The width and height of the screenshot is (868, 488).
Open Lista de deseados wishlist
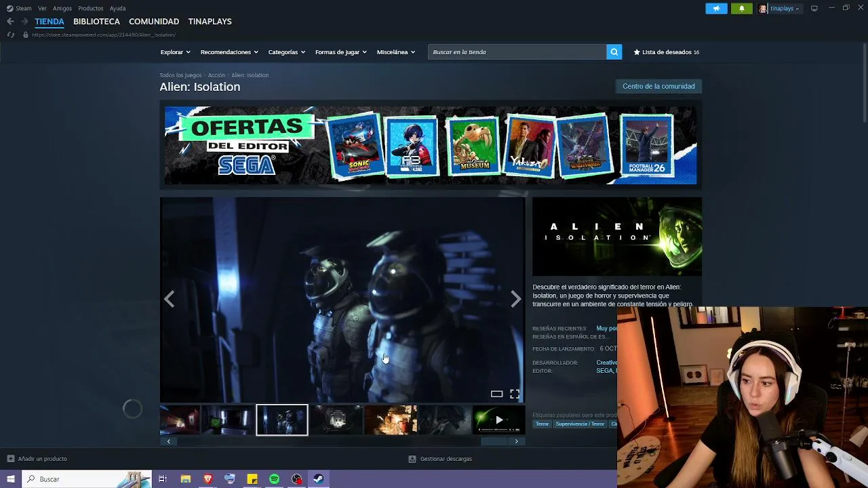tap(666, 52)
